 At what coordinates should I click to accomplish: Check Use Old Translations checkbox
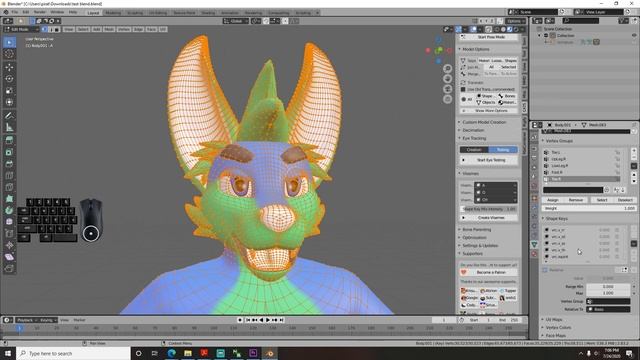463,89
